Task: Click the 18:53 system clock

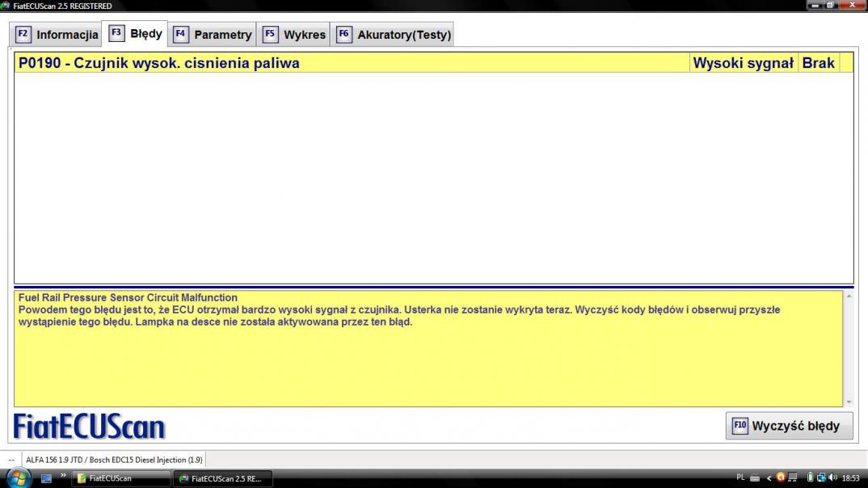Action: coord(850,478)
